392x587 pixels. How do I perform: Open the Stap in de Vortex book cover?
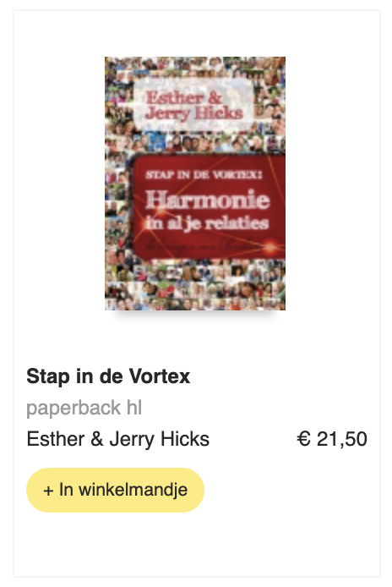click(x=195, y=183)
